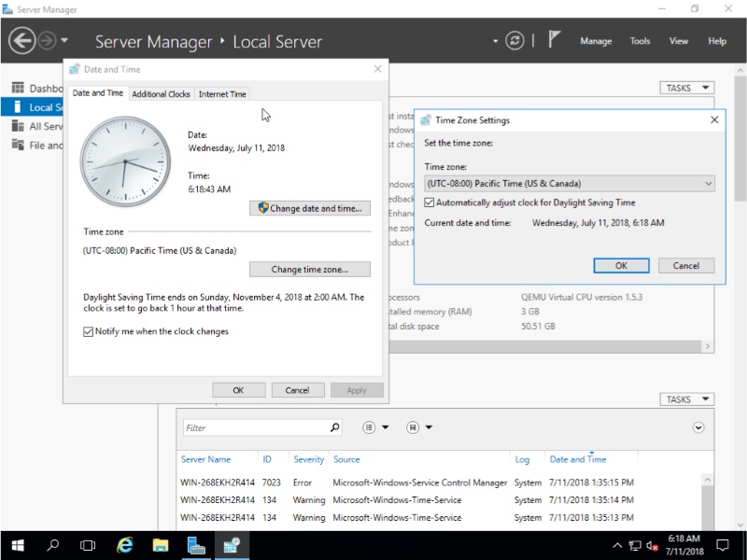Click Cancel in Date and Time dialog

(x=298, y=390)
